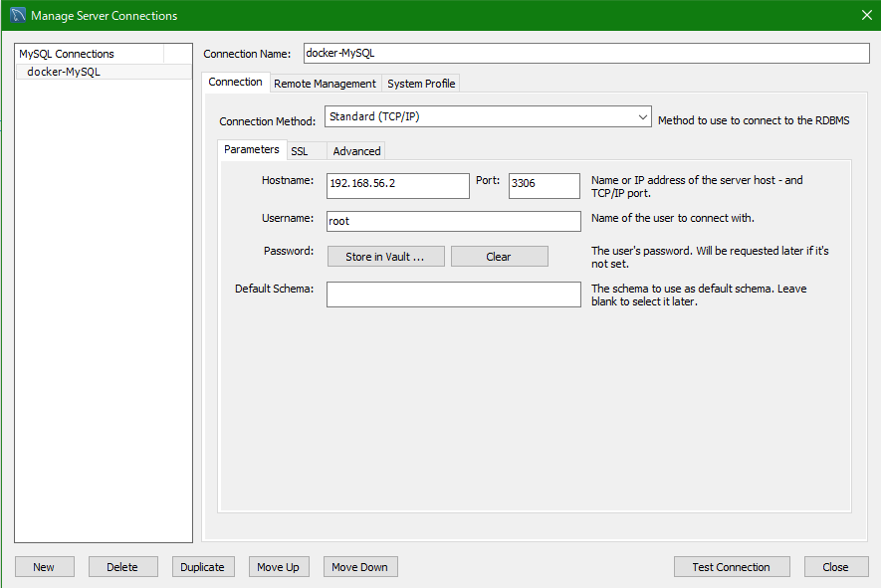Click the Manage Server Connections title text
Image resolution: width=881 pixels, height=588 pixels.
click(x=104, y=16)
